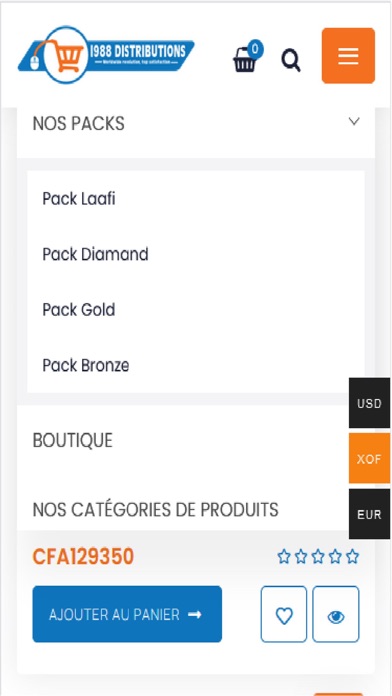Go to the BOUTIQUE page
Image resolution: width=392 pixels, height=696 pixels.
(x=72, y=440)
